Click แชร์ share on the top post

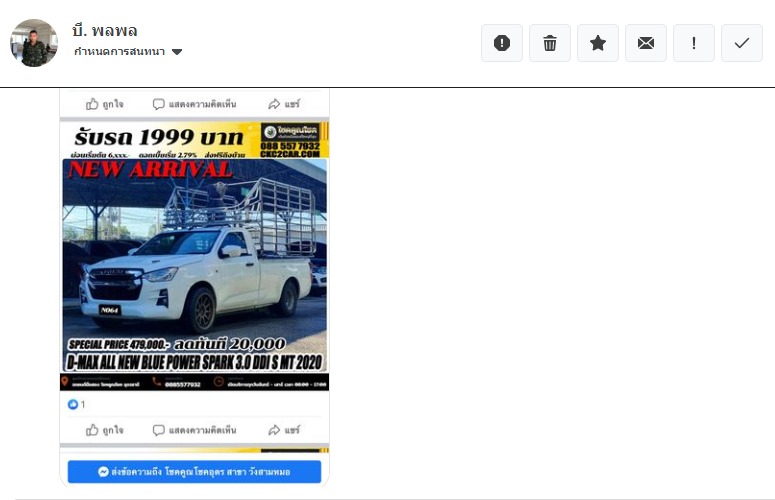tap(284, 104)
